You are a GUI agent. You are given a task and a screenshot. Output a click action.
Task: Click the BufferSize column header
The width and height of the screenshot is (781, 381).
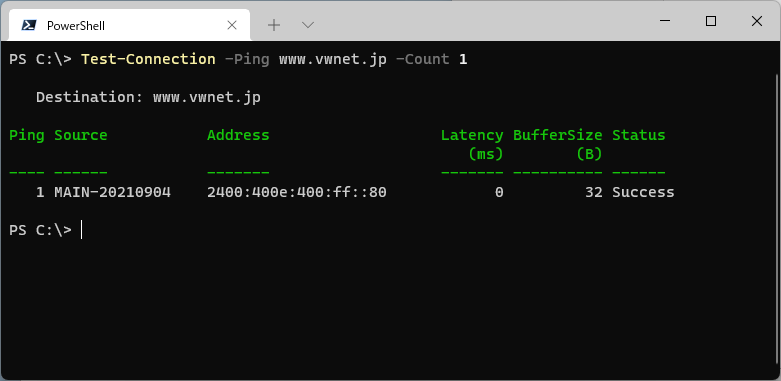(x=557, y=135)
